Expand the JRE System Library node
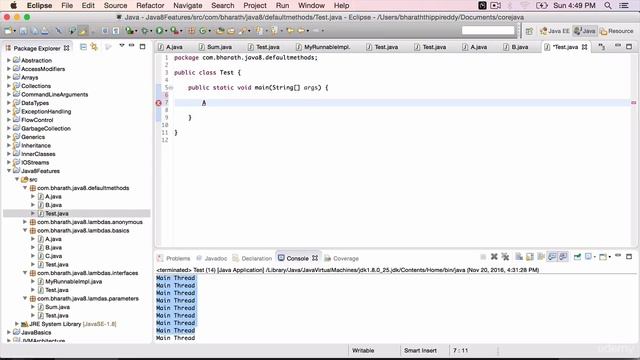This screenshot has height=360, width=640. [17, 324]
